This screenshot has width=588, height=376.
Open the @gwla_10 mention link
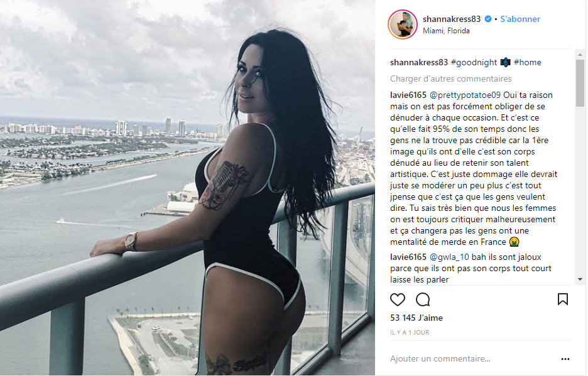tap(449, 257)
